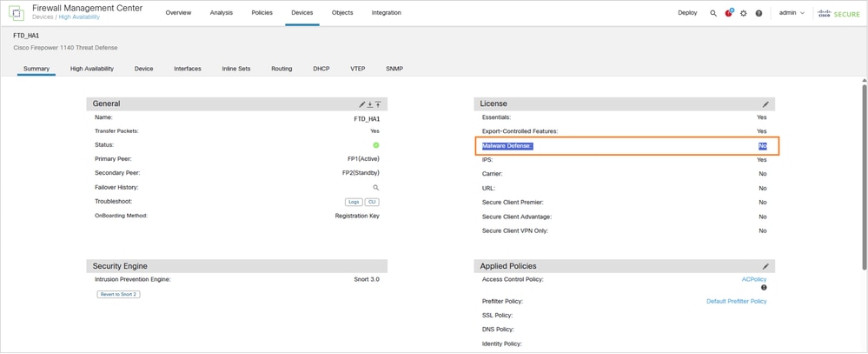Click the Identity Policy label
868x354 pixels.
point(502,344)
